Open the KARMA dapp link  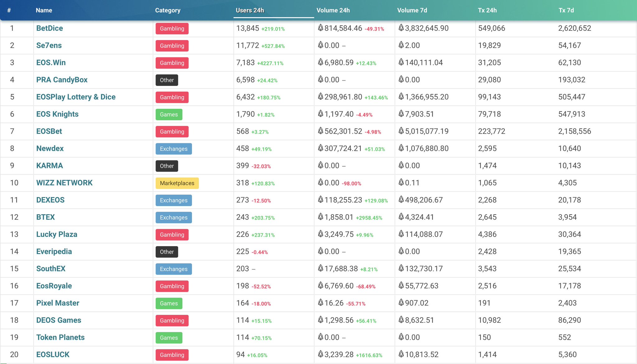pos(49,166)
